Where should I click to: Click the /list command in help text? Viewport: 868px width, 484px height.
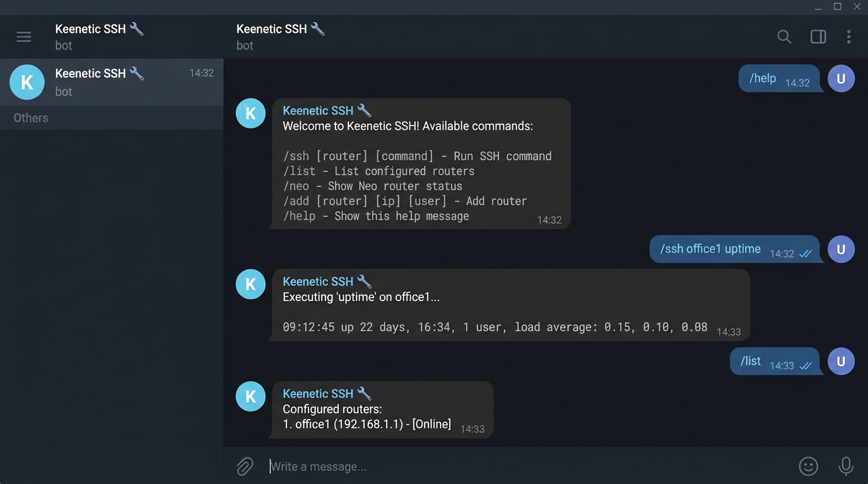(300, 171)
